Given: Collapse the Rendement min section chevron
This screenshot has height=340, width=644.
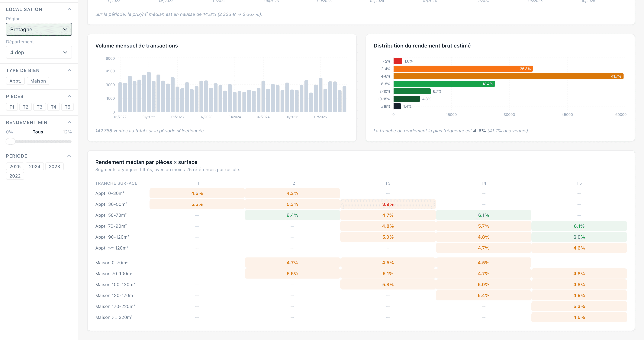Looking at the screenshot, I should point(69,122).
